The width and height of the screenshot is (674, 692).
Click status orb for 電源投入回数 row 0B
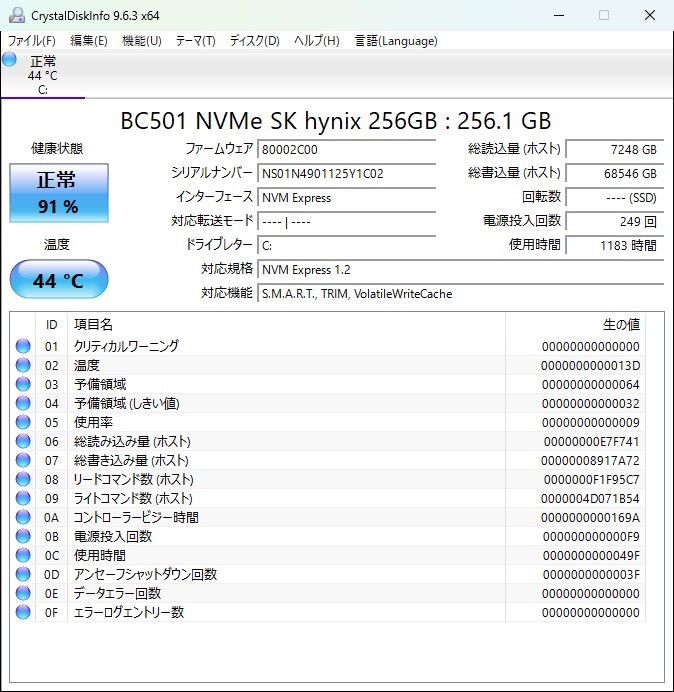23,536
